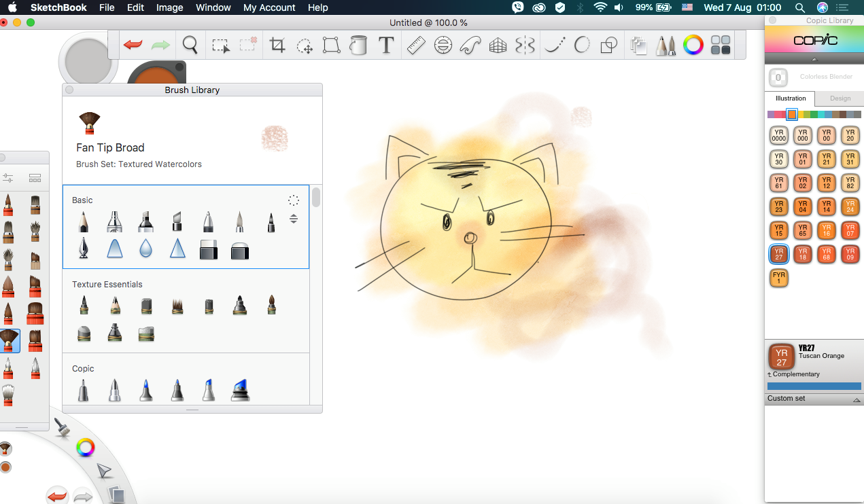This screenshot has height=504, width=864.
Task: Switch to the Design tab
Action: click(840, 98)
